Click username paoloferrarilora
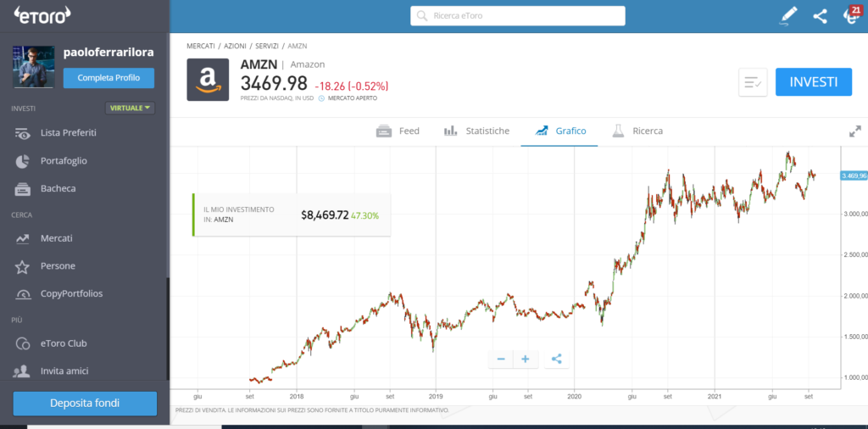Viewport: 868px width, 429px height. click(x=108, y=52)
